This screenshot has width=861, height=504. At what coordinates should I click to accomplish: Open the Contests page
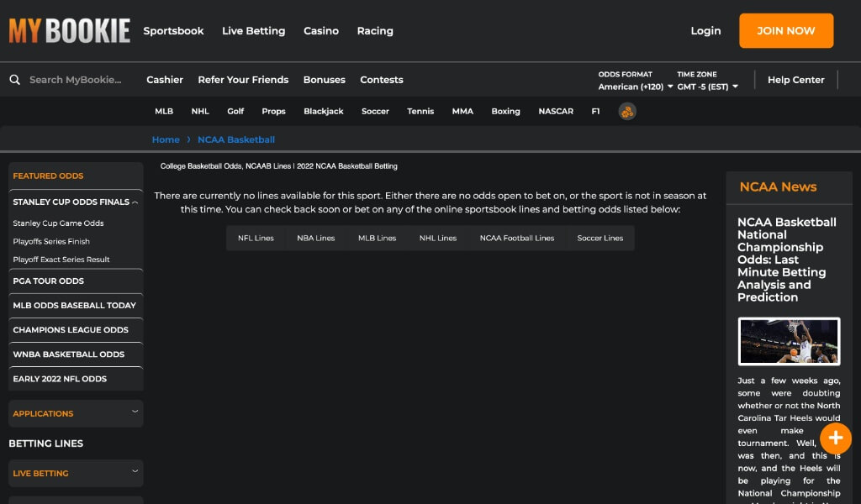(x=382, y=80)
